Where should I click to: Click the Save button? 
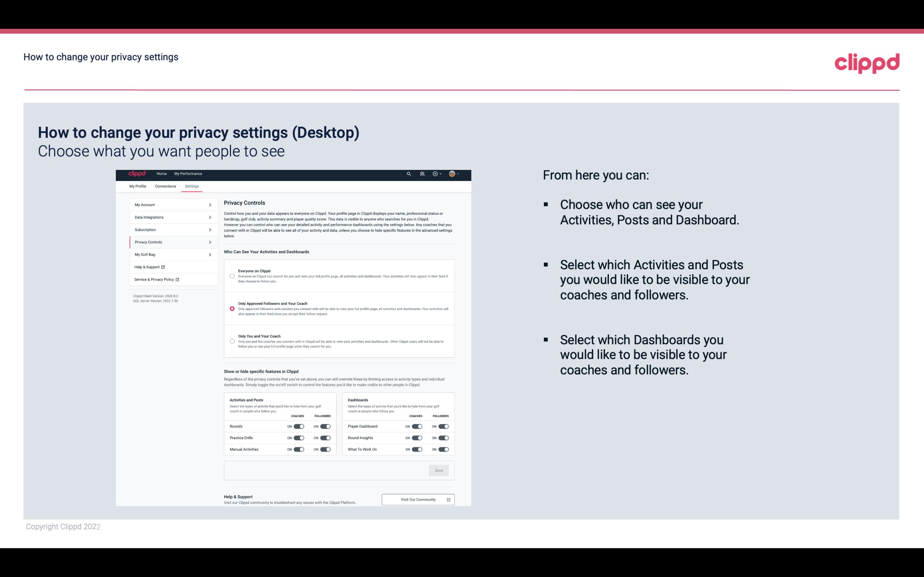click(438, 471)
